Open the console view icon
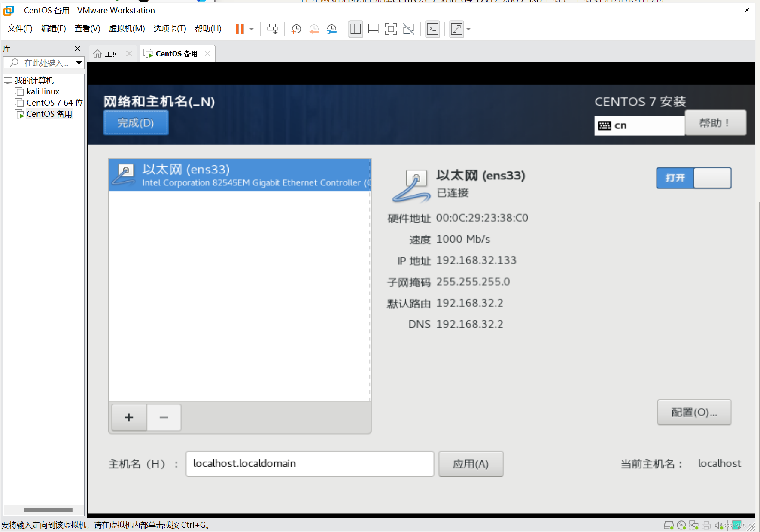Image resolution: width=760 pixels, height=532 pixels. click(x=432, y=29)
